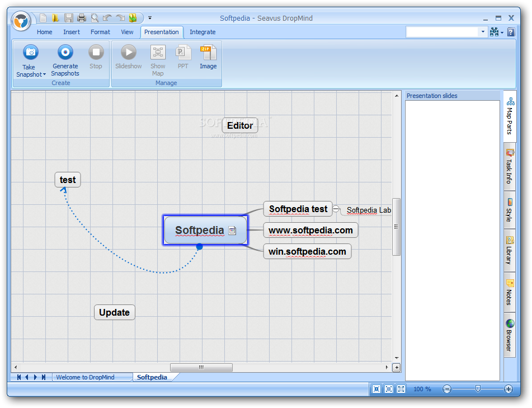
Task: Switch to the Home ribbon tab
Action: point(44,32)
